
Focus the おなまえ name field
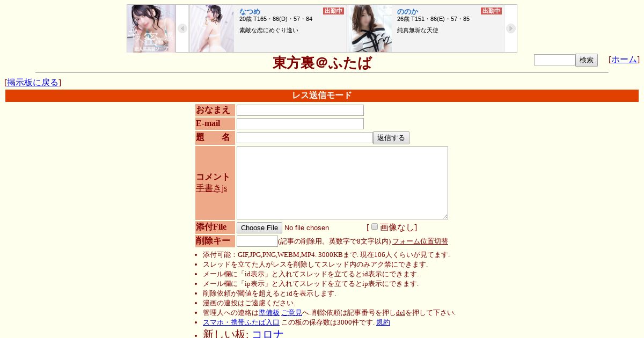(300, 110)
